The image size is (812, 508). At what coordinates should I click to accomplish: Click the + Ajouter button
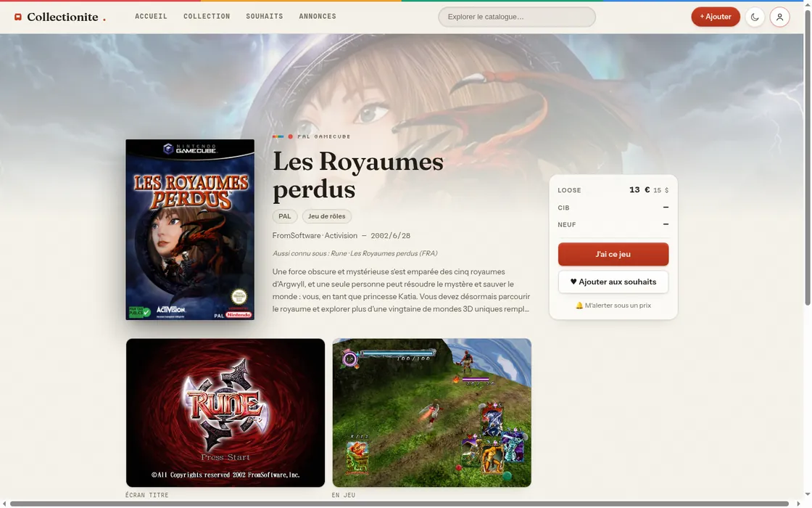click(x=715, y=17)
